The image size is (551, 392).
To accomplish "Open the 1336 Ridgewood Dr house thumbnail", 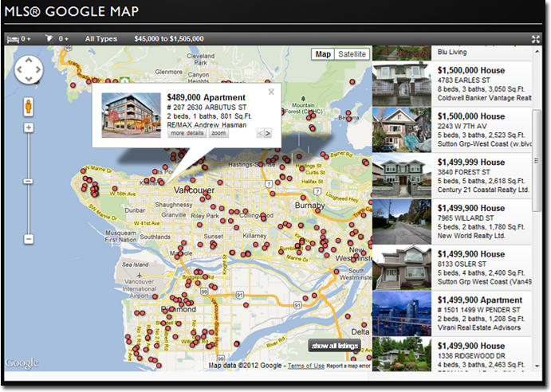I will [x=402, y=355].
